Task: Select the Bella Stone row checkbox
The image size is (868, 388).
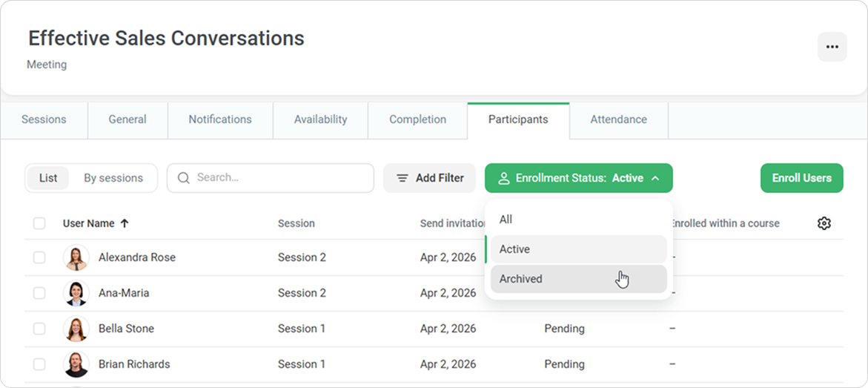Action: 39,329
